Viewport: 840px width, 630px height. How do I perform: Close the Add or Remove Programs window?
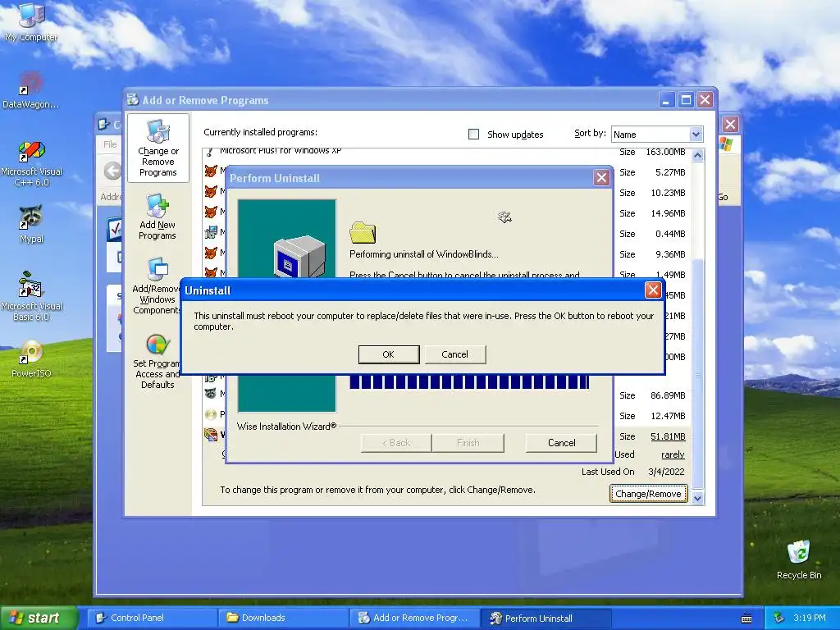click(x=705, y=99)
